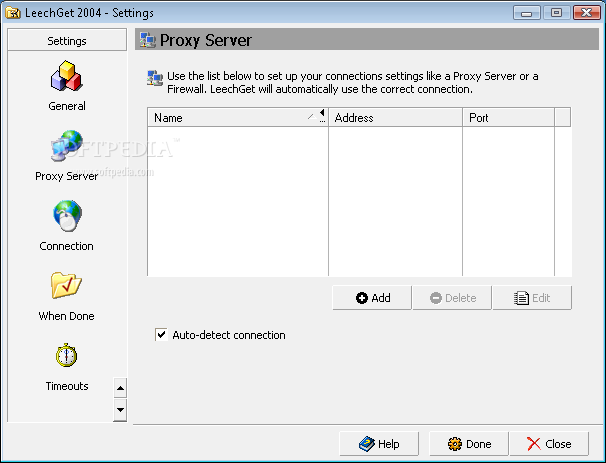Click the Proxy Server header icon

[x=148, y=40]
